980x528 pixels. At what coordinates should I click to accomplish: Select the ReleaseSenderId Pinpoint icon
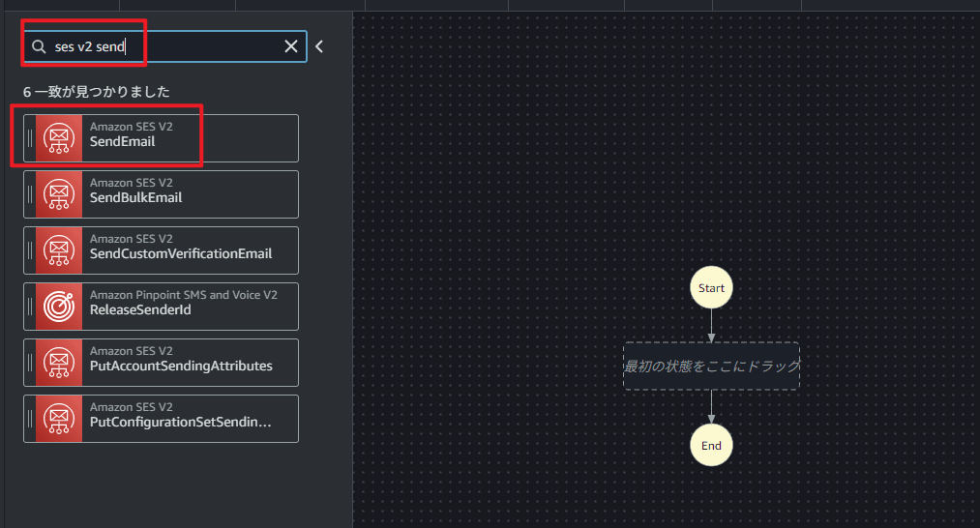[59, 307]
